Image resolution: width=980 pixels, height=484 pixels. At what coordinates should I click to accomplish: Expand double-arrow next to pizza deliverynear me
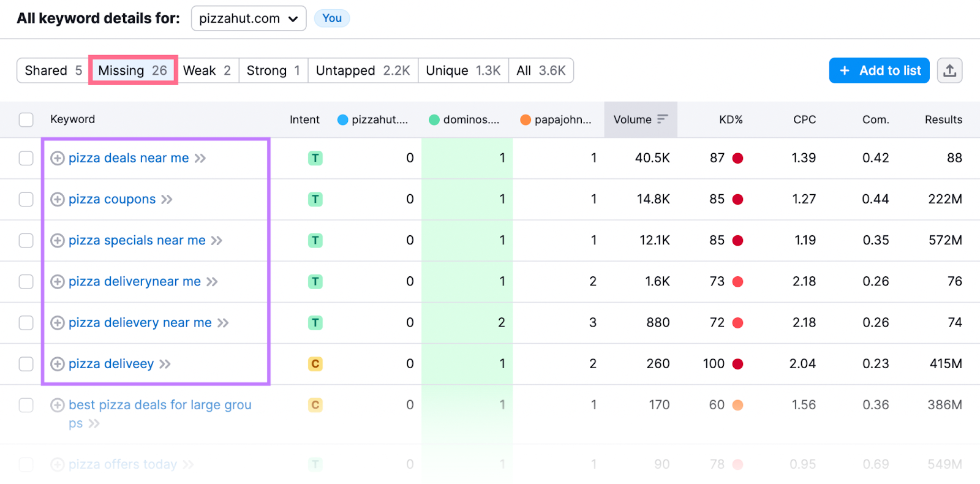tap(212, 282)
